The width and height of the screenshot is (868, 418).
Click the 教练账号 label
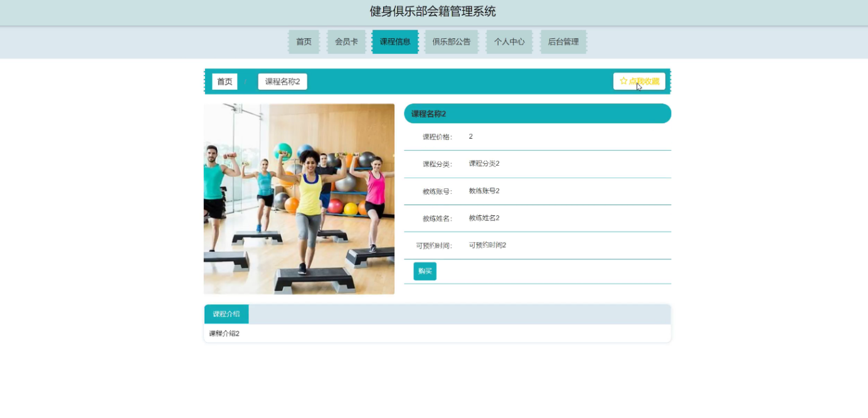pos(437,191)
